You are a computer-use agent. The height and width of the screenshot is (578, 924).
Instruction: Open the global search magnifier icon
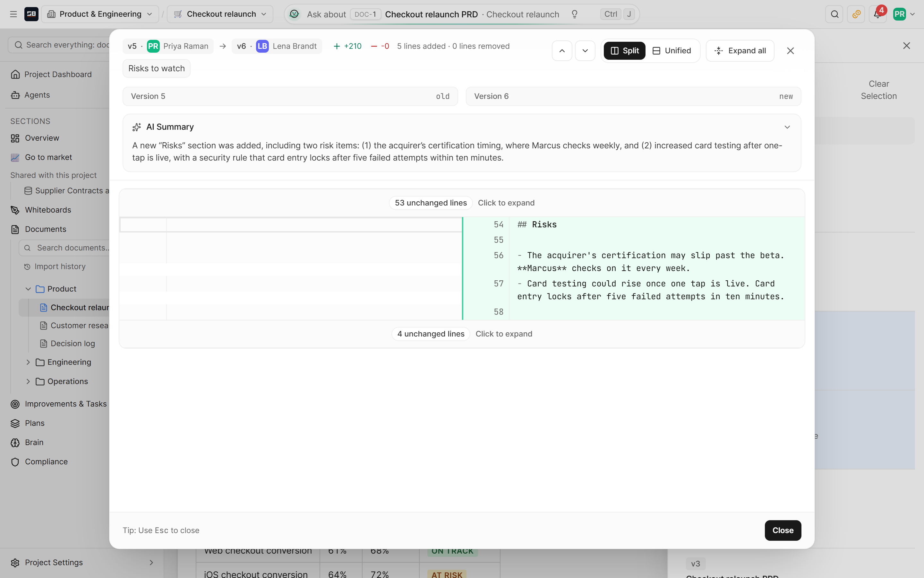point(834,14)
